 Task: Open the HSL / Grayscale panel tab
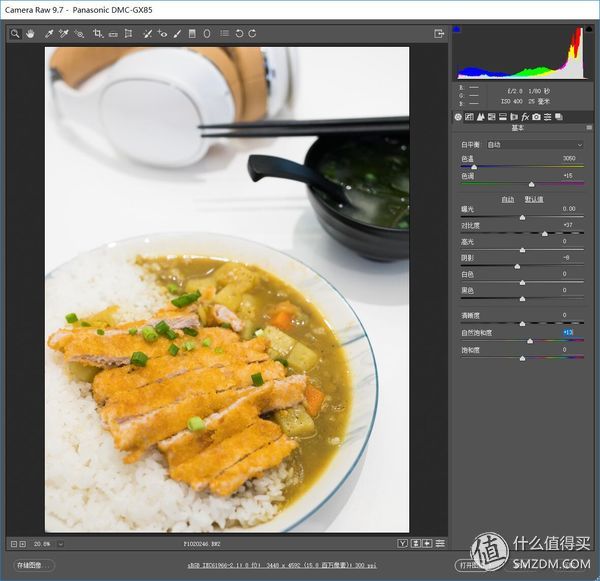click(x=492, y=117)
